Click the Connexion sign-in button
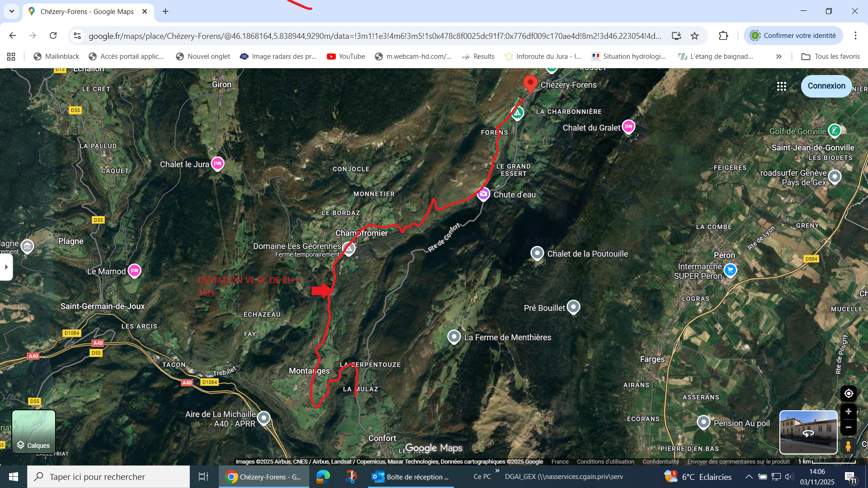Viewport: 868px width, 488px height. pyautogui.click(x=826, y=86)
